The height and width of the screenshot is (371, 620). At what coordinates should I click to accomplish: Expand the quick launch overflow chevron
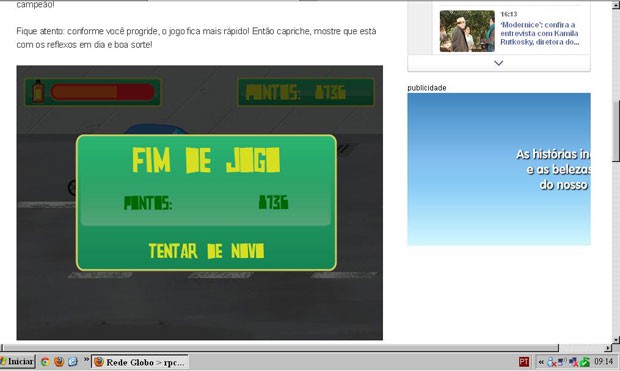pyautogui.click(x=86, y=359)
